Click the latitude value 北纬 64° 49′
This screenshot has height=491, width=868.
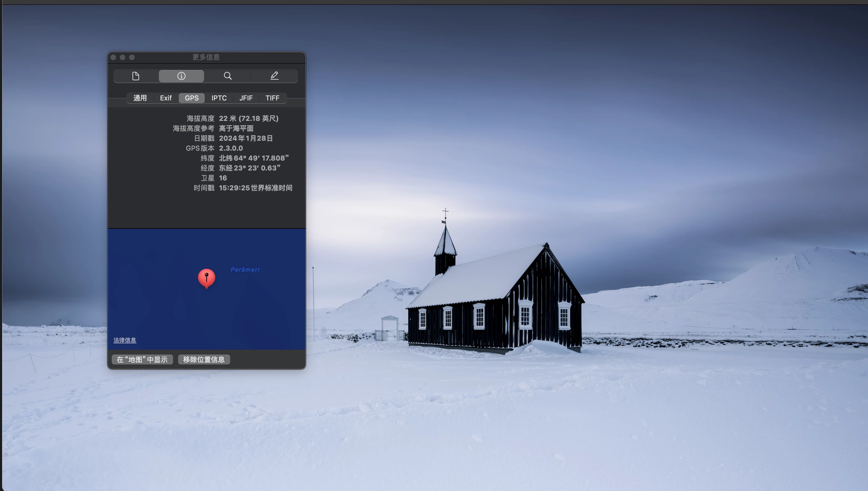(253, 158)
